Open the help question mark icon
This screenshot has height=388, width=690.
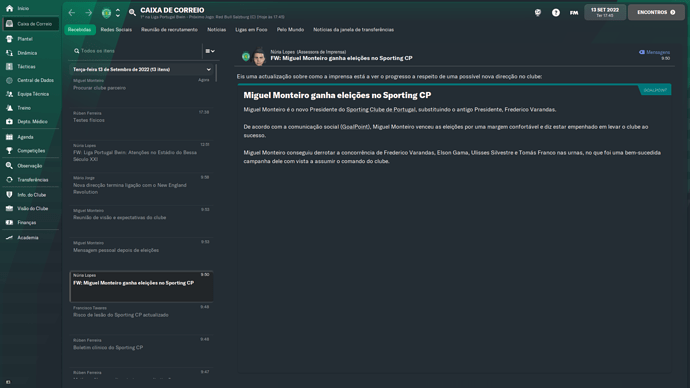pyautogui.click(x=556, y=12)
